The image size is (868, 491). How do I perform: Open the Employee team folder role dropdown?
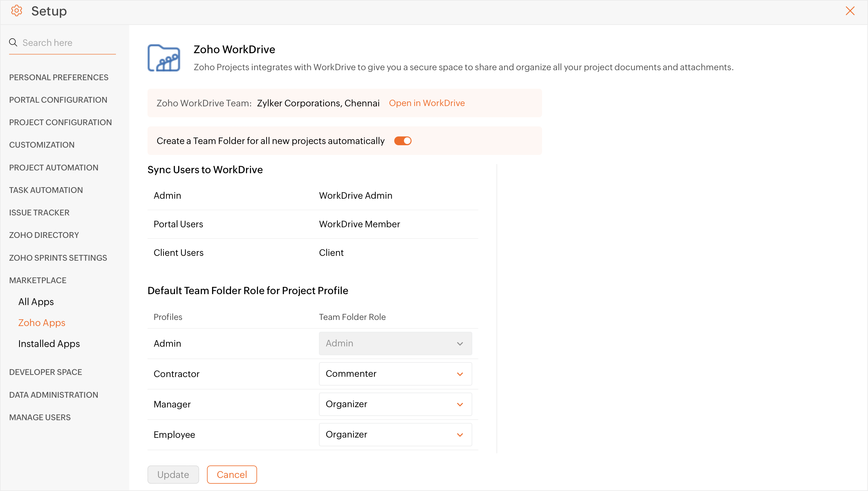(x=395, y=434)
